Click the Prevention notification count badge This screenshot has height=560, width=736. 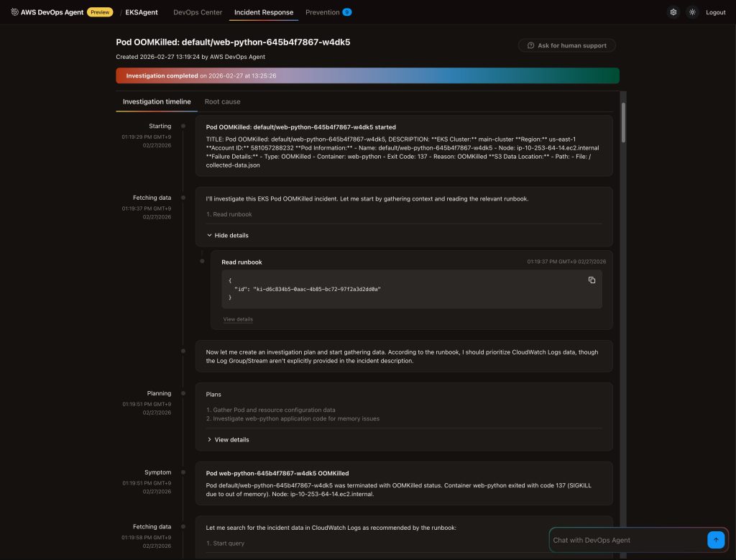point(346,12)
